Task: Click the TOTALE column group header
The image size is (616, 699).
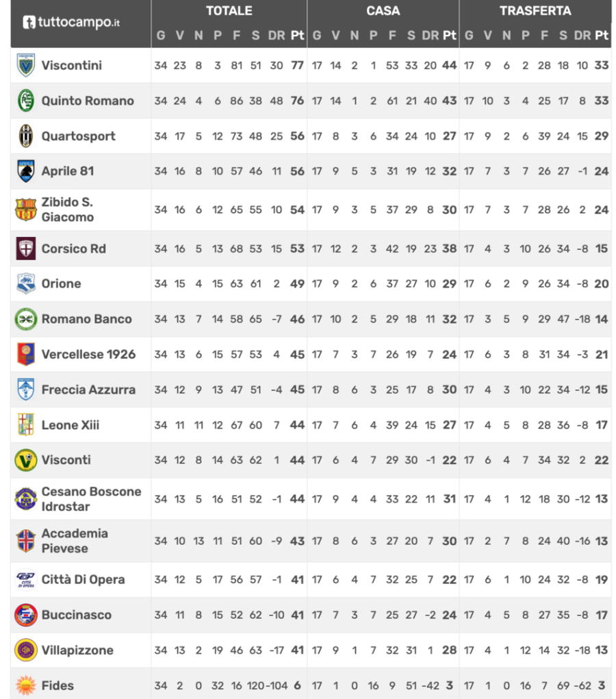Action: [x=229, y=11]
